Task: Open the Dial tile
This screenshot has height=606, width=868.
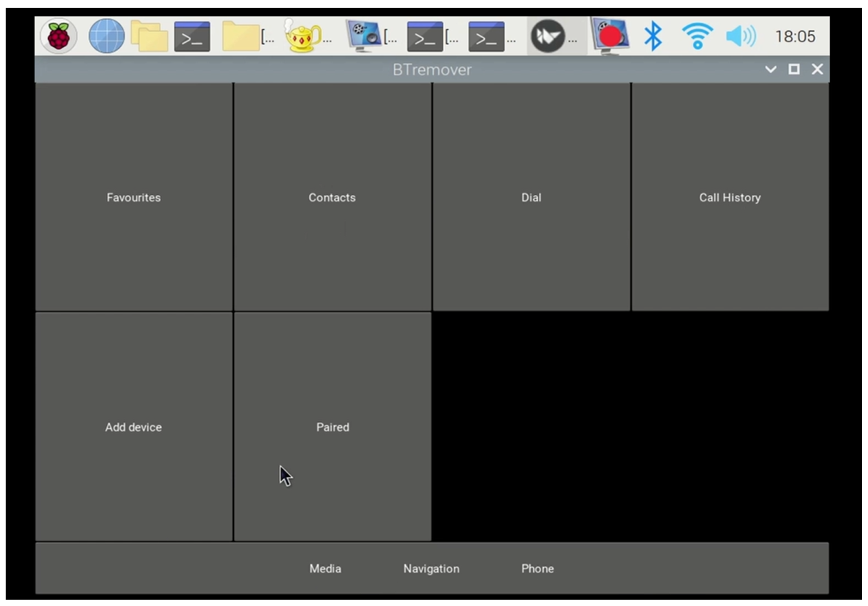Action: [x=531, y=197]
